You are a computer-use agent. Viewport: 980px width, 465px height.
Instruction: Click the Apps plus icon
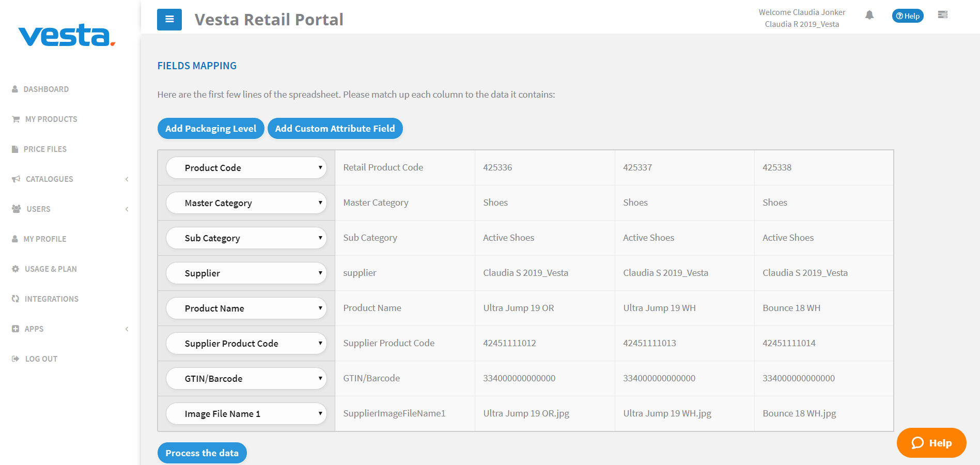tap(15, 329)
